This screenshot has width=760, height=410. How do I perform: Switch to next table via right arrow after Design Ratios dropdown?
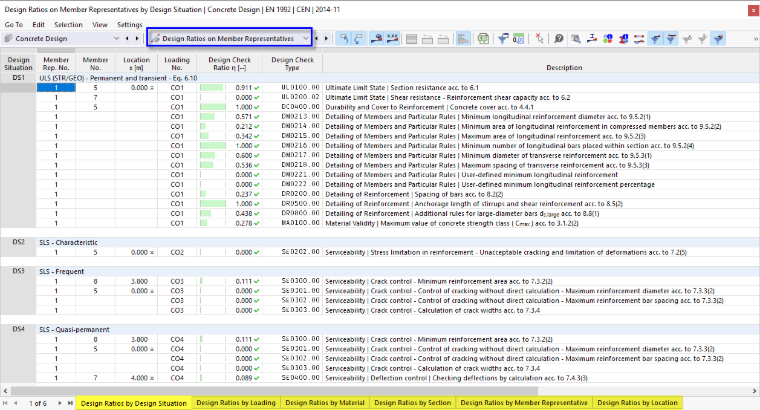point(326,38)
